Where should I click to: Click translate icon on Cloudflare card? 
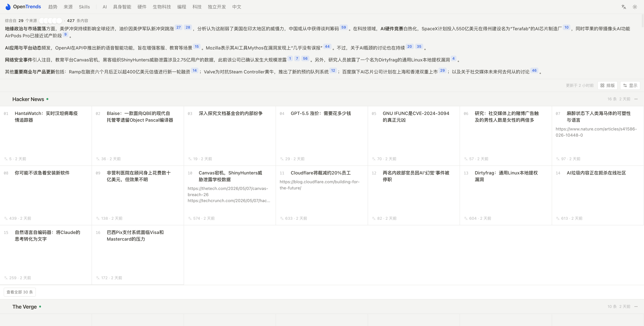pos(282,218)
